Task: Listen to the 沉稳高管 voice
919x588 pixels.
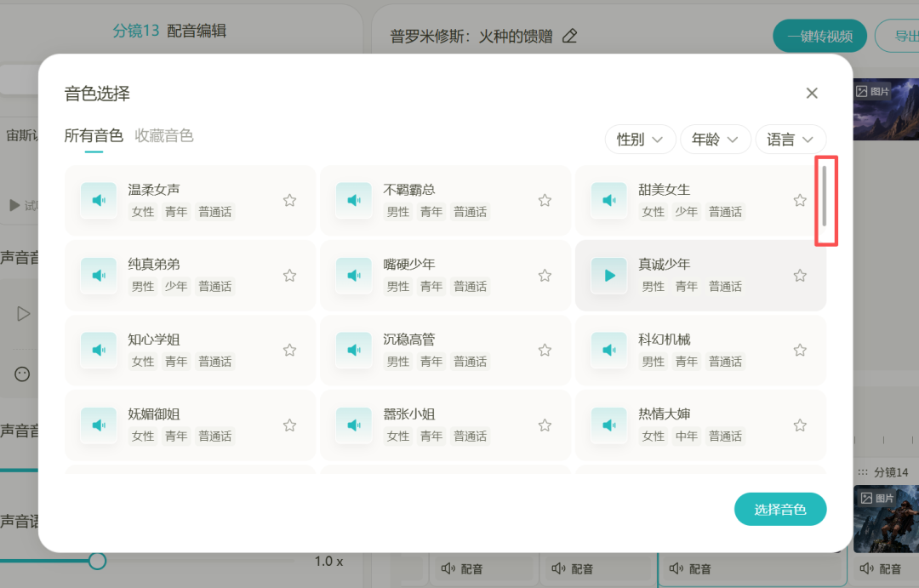Action: [354, 350]
